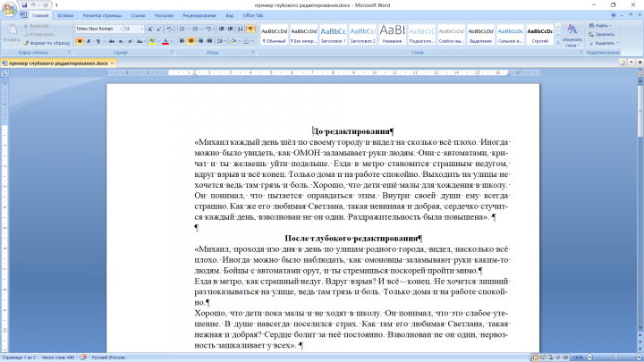Increase the font size

[x=150, y=29]
